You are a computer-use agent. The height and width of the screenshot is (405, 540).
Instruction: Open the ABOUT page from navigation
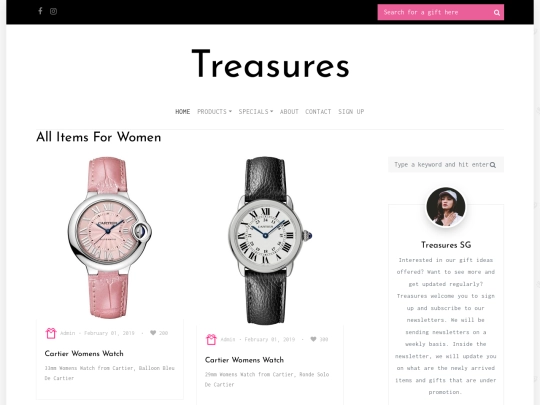[x=289, y=112]
